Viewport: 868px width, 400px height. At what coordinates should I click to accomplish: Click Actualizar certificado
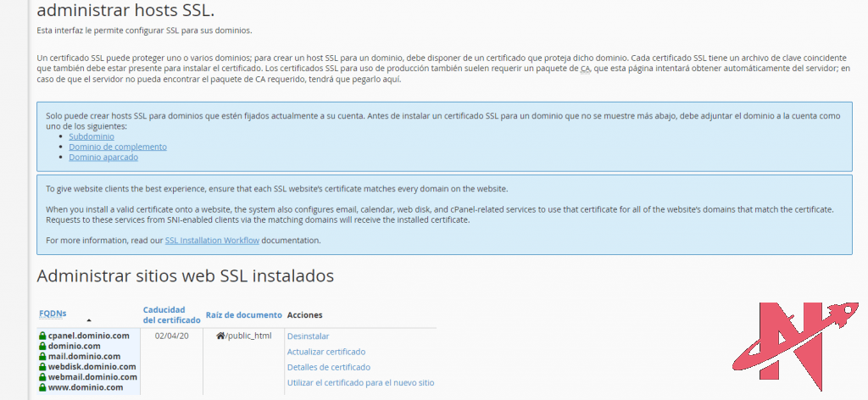point(326,351)
